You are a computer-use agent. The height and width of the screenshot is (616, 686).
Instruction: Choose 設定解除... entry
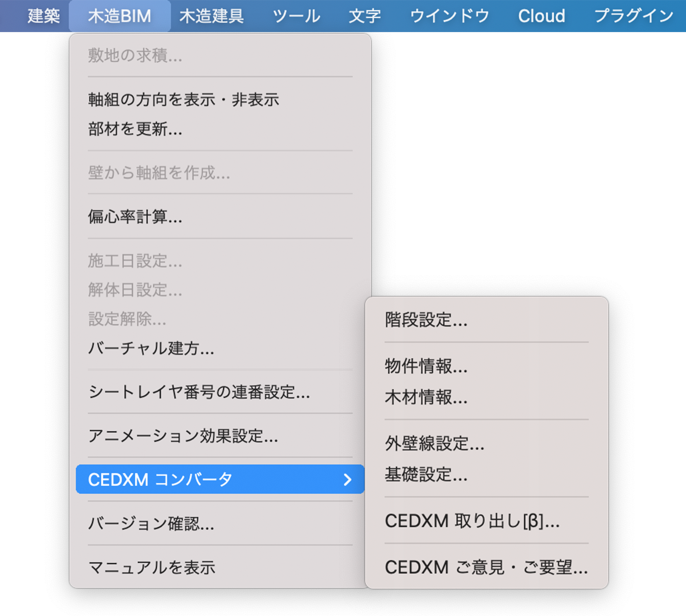(220, 319)
